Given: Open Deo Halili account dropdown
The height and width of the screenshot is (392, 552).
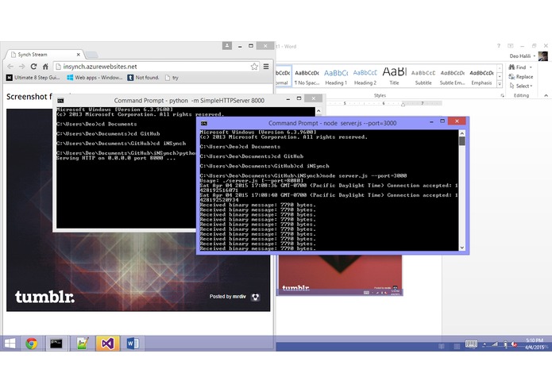Looking at the screenshot, I should click(x=522, y=56).
